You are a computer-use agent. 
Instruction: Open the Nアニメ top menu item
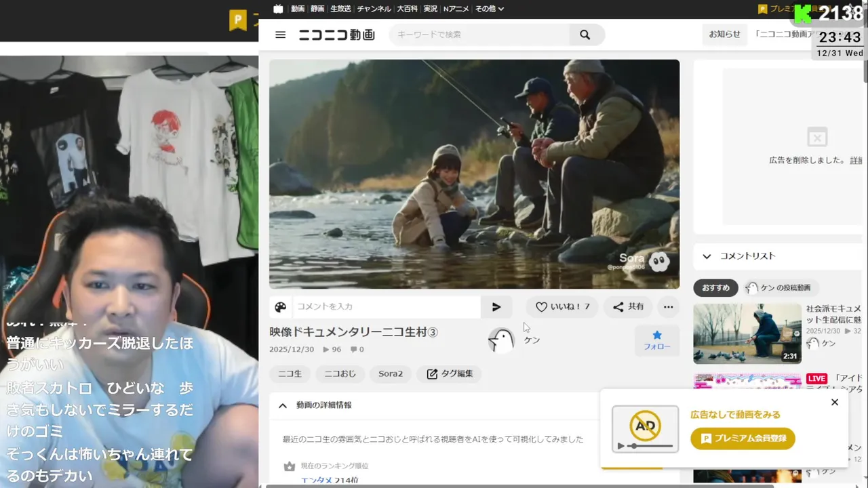[x=456, y=9]
